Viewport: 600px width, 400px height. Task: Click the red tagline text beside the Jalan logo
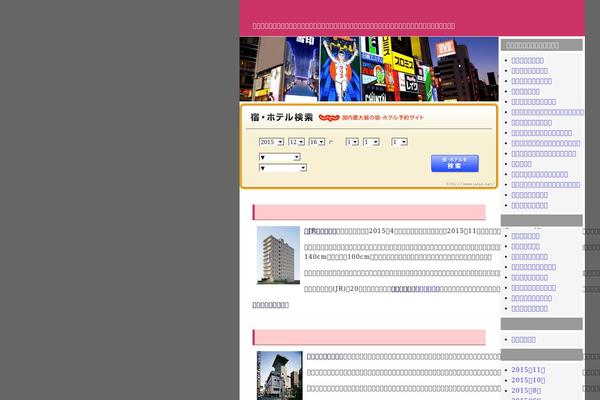pos(383,118)
